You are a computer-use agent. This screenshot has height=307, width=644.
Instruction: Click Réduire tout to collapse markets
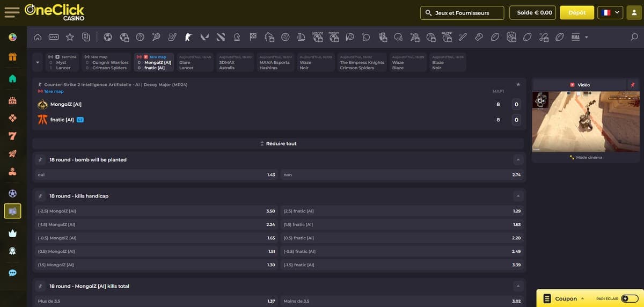pyautogui.click(x=278, y=143)
